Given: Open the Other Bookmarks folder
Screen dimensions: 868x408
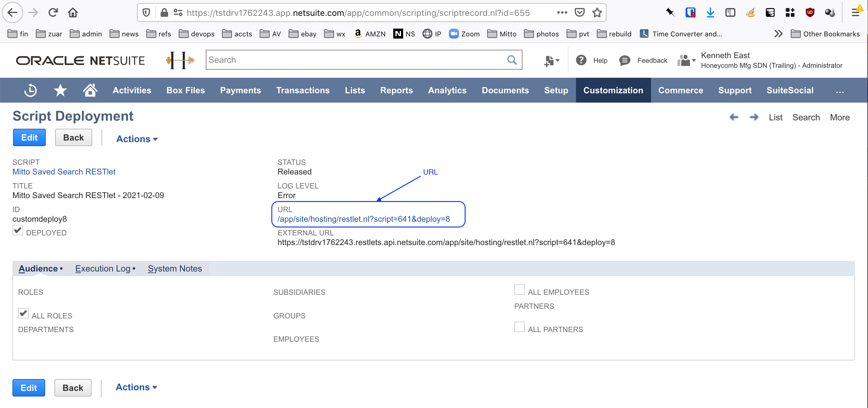Looking at the screenshot, I should [x=825, y=34].
